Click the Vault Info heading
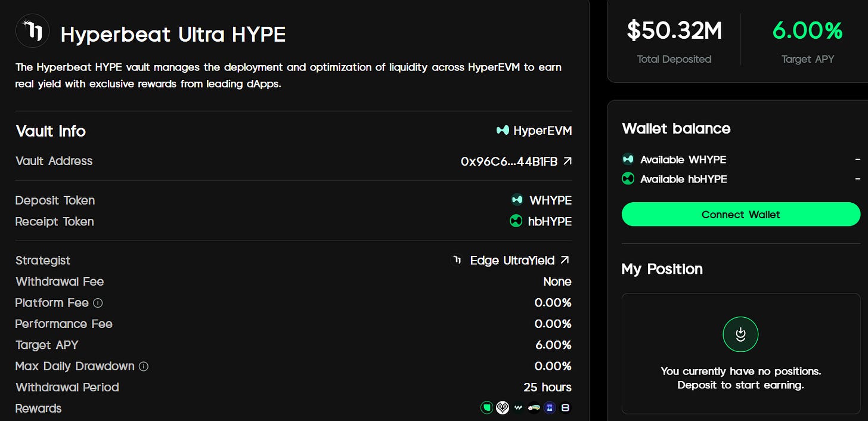Screen dimensions: 868x421 (x=51, y=131)
